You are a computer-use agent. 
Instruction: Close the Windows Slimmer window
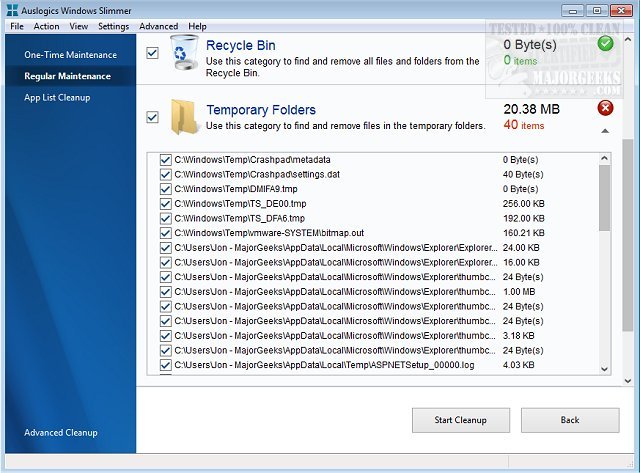[621, 11]
